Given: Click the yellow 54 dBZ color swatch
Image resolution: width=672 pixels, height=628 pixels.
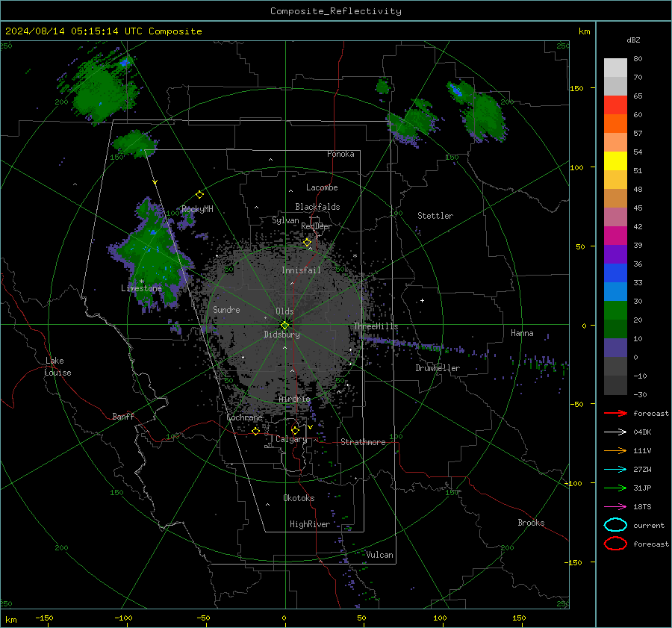Looking at the screenshot, I should pyautogui.click(x=615, y=161).
